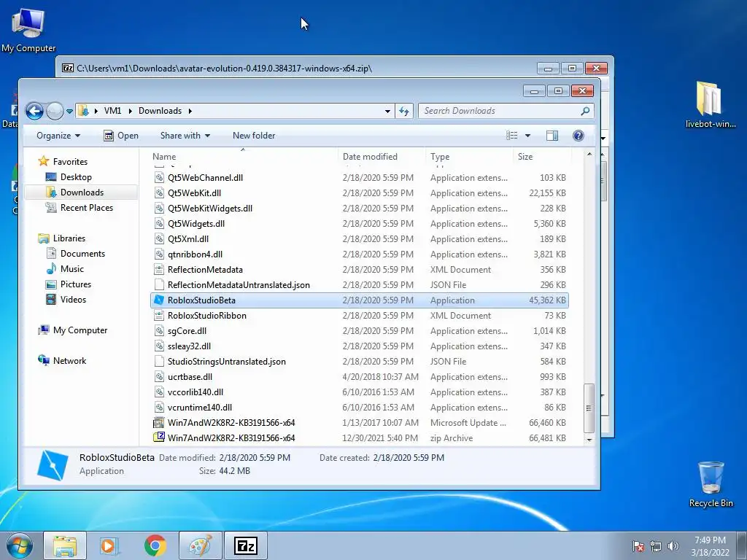The height and width of the screenshot is (560, 747).
Task: Select the Qt5Xml.dll file icon
Action: coord(159,239)
